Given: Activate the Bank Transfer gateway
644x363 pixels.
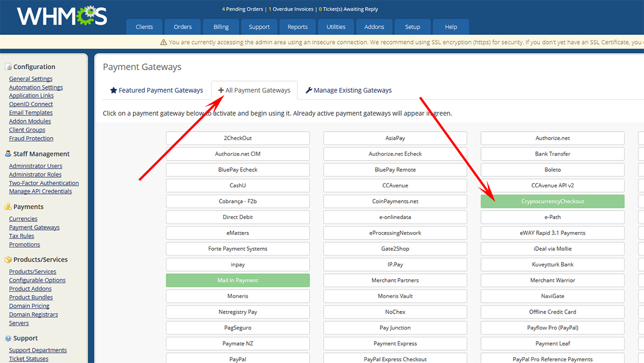Looking at the screenshot, I should [553, 154].
